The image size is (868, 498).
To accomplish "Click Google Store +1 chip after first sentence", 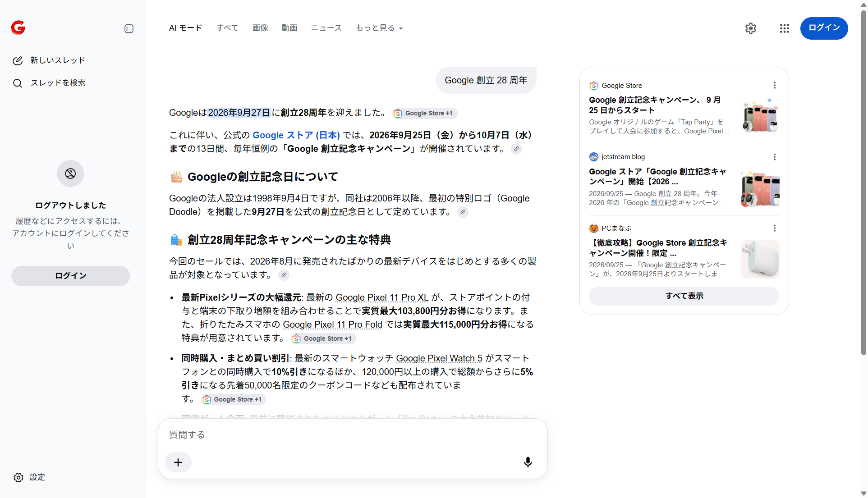I will 425,114.
